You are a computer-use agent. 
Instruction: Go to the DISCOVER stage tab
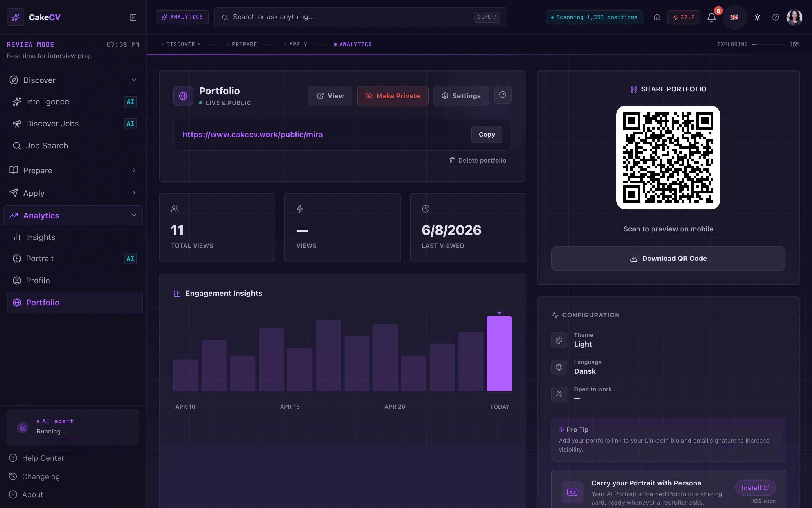click(180, 44)
